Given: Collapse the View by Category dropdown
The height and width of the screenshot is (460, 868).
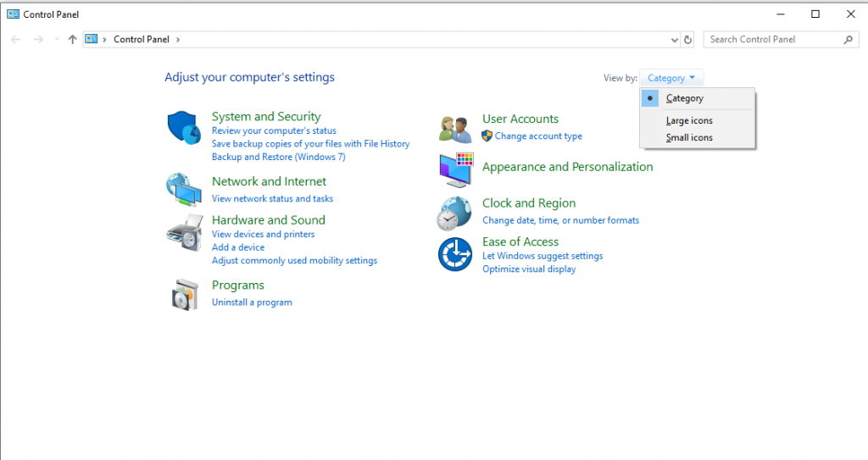Looking at the screenshot, I should [x=671, y=78].
